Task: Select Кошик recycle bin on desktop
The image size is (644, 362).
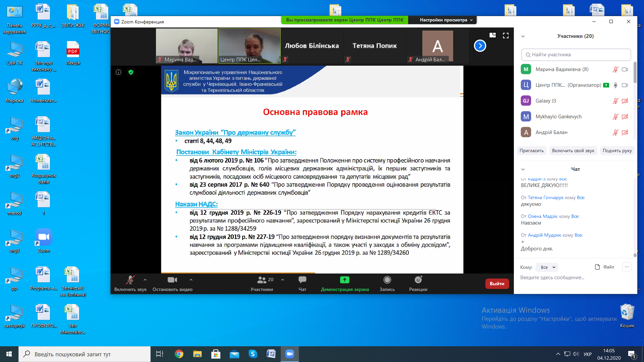Action: point(627,316)
